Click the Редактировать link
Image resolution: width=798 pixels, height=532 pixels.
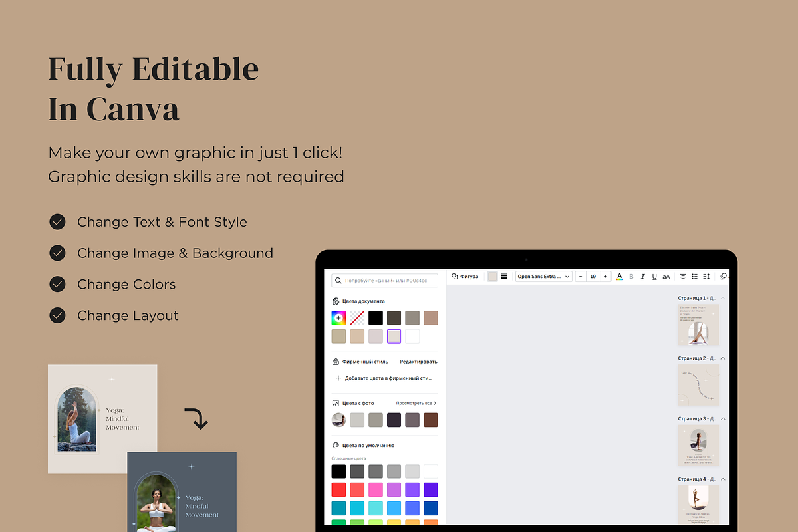pyautogui.click(x=418, y=362)
